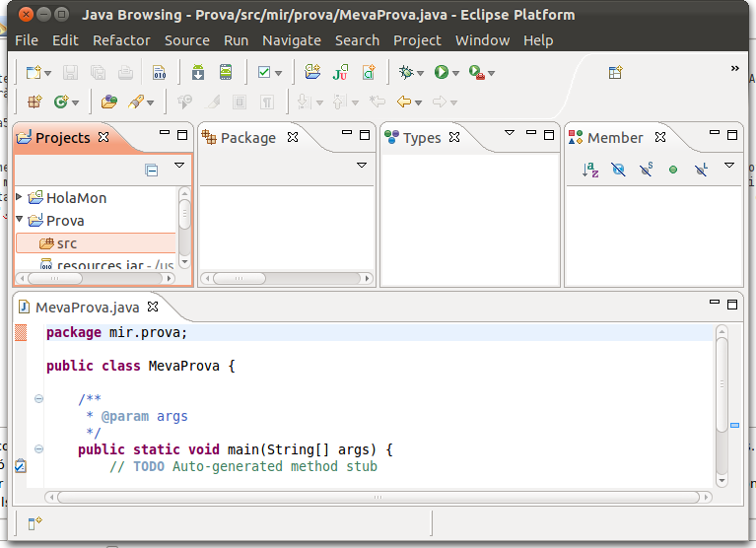
Task: Toggle Hide Fields in Members view
Action: pos(618,170)
